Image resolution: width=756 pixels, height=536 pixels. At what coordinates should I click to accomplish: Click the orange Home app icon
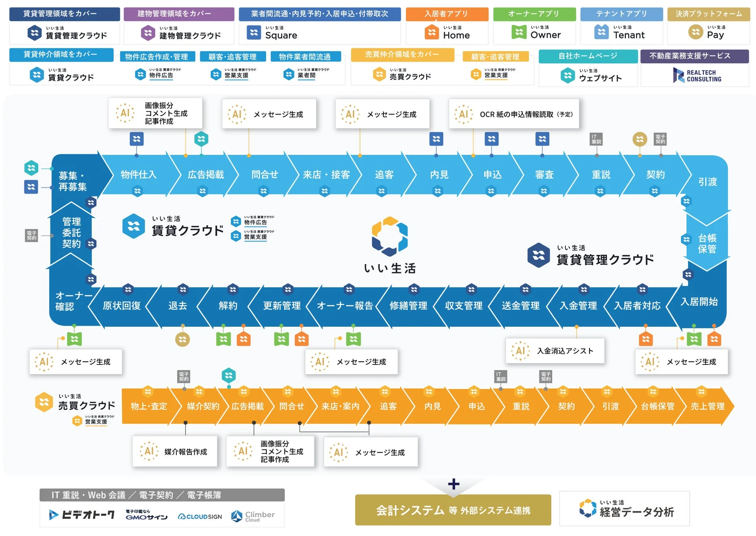pyautogui.click(x=432, y=32)
